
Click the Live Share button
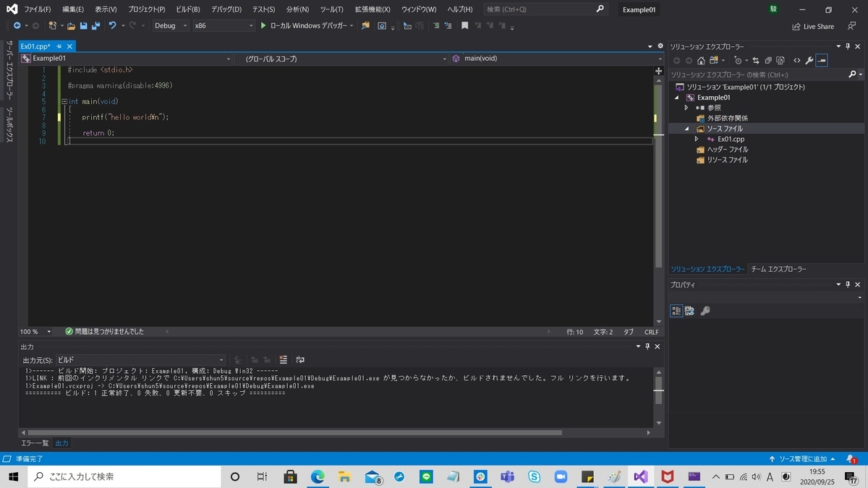pos(813,26)
